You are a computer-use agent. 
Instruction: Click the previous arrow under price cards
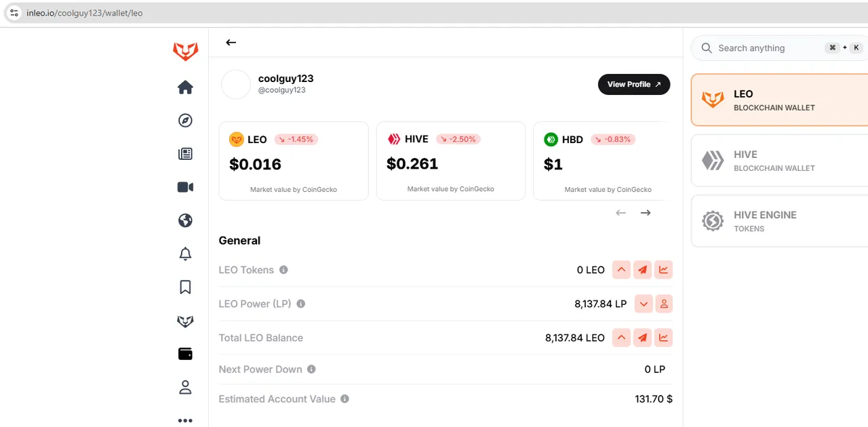click(x=620, y=213)
